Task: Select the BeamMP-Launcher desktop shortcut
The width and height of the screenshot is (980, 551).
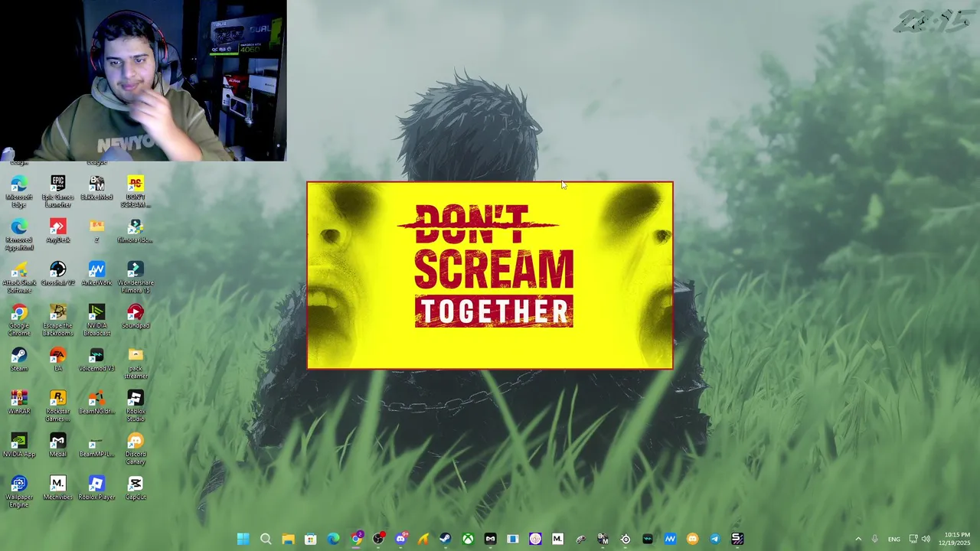Action: point(96,445)
